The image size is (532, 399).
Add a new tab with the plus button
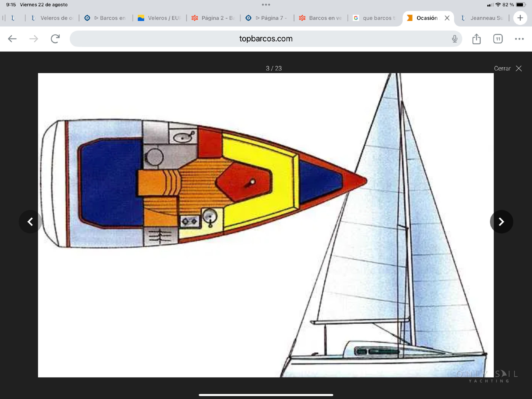click(x=520, y=18)
